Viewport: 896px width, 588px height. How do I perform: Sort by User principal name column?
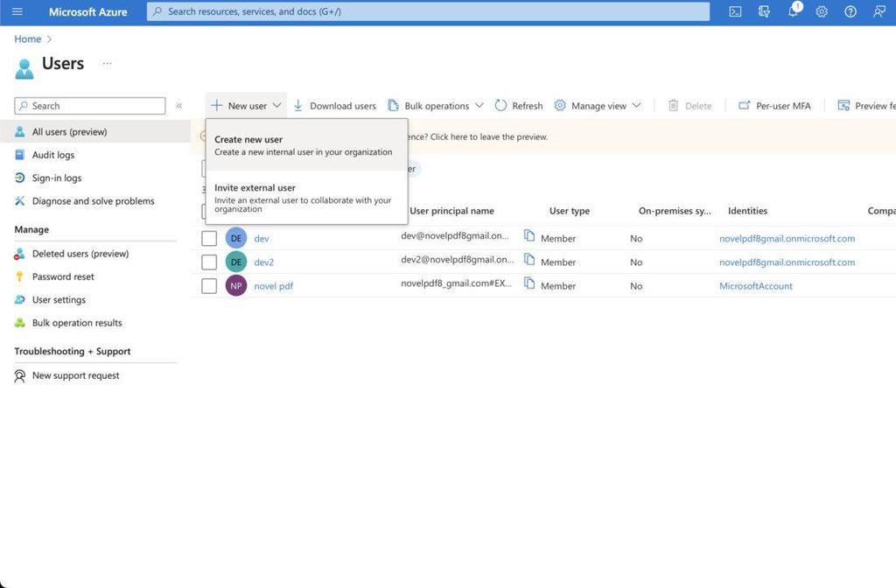(x=451, y=211)
